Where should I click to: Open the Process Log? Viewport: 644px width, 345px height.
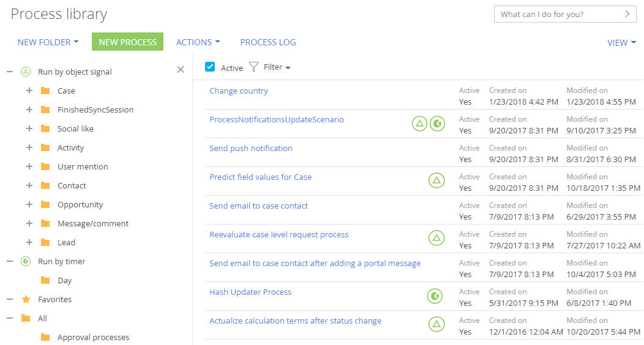pos(268,42)
